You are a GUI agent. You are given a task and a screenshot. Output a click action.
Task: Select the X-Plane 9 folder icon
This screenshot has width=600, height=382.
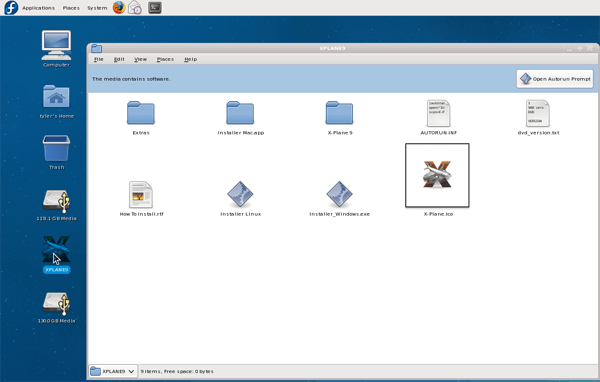(339, 113)
